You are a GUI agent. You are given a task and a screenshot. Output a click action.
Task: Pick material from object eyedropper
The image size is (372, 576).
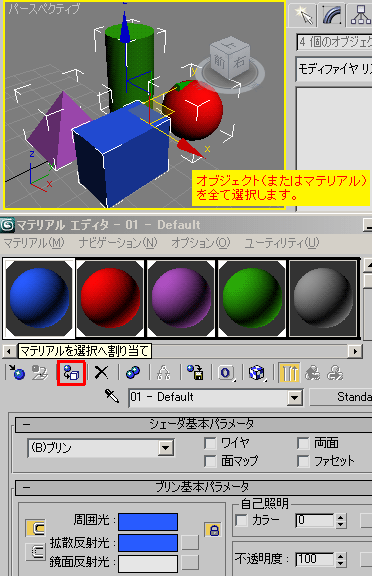click(112, 397)
